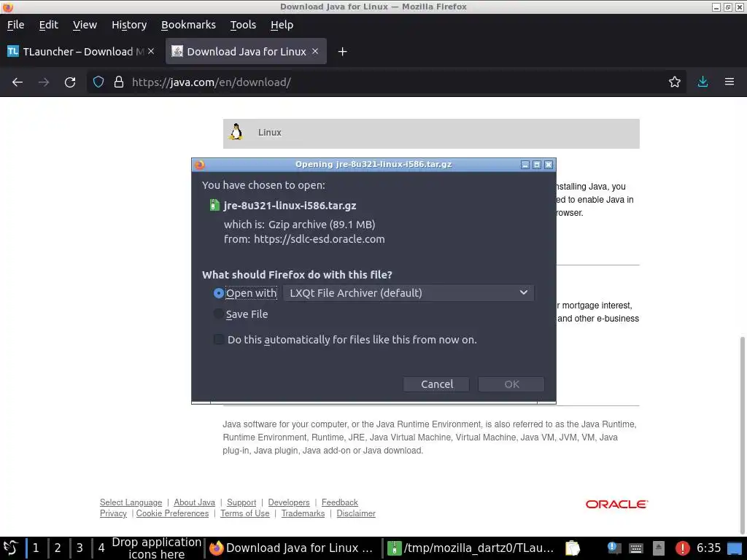Minimize the Opening jre file dialog
This screenshot has height=560, width=747.
[x=525, y=165]
